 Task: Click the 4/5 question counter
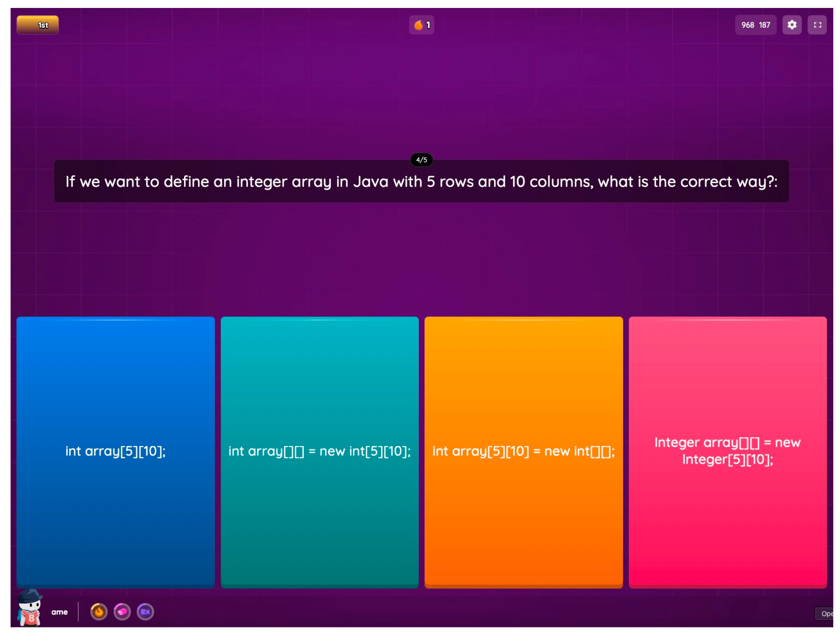point(421,160)
